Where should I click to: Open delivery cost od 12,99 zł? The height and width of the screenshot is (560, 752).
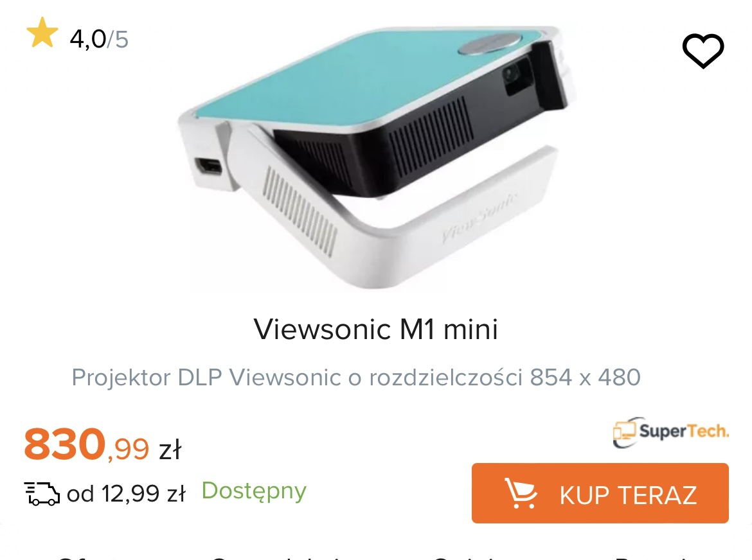[x=125, y=493]
